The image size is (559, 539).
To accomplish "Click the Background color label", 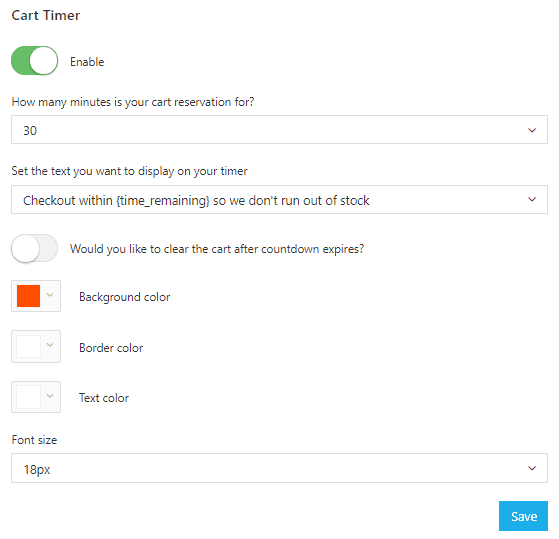I will 124,297.
